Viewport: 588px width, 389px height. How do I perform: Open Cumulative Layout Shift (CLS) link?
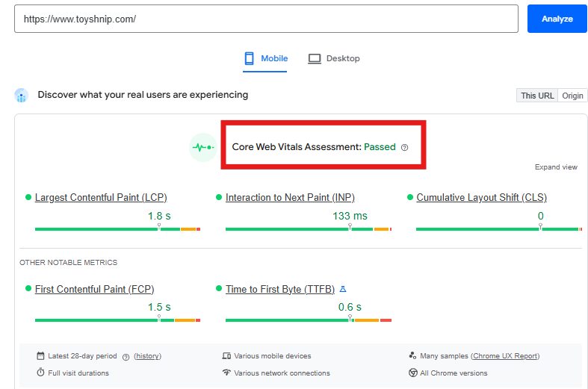481,198
